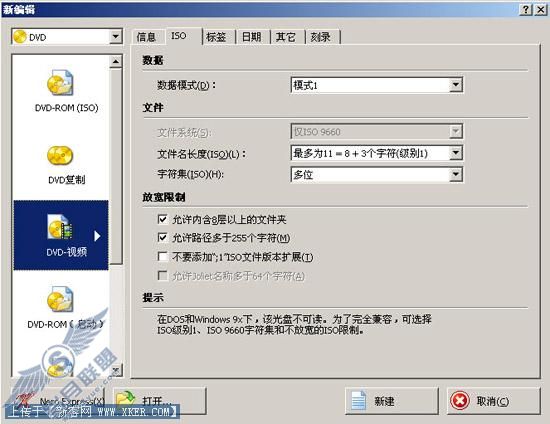Select the DVD-视频 compilation icon

point(60,227)
